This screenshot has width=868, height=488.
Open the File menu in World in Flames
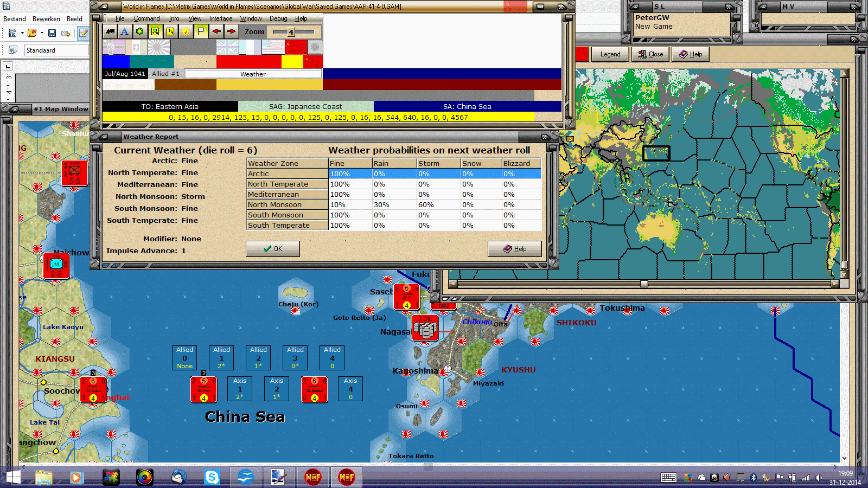pyautogui.click(x=120, y=18)
